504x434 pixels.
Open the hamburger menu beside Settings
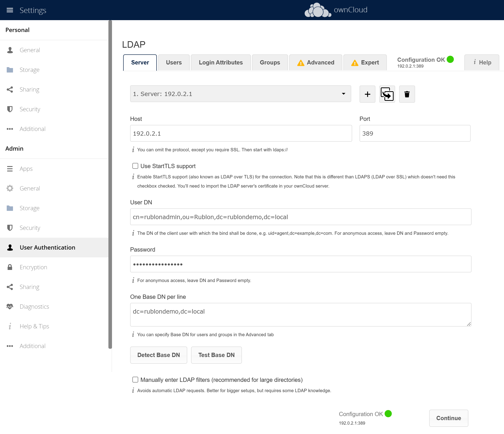(10, 10)
